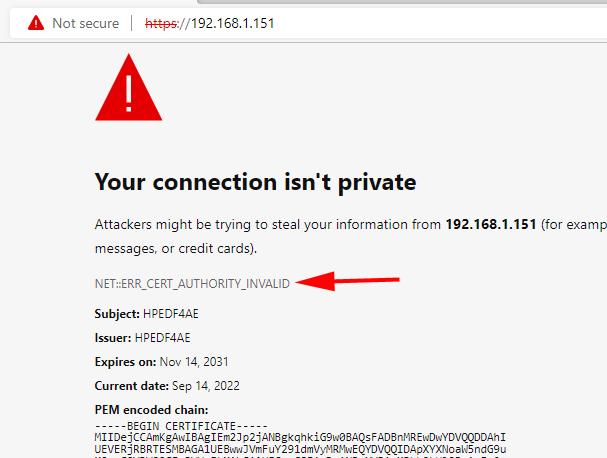Click the 'messages, or credit cards' line
Viewport: 607px width, 458px height.
(x=175, y=247)
